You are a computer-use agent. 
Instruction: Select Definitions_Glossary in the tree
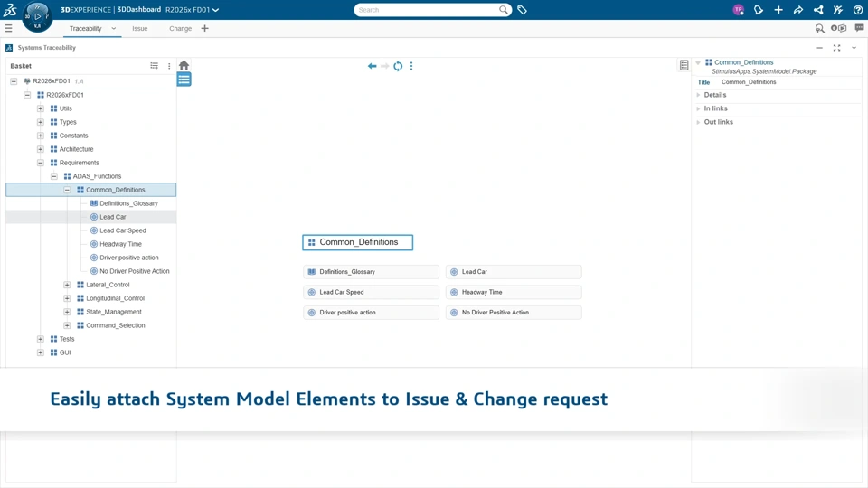pyautogui.click(x=128, y=203)
